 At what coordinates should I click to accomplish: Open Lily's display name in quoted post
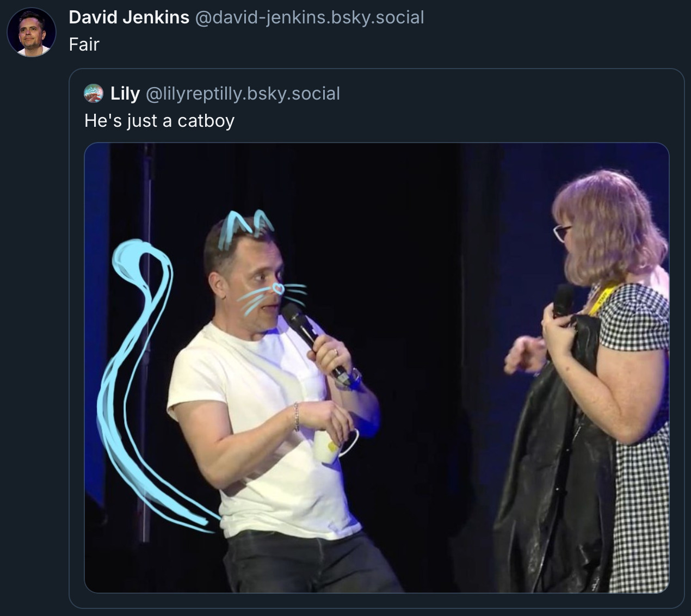pyautogui.click(x=125, y=94)
